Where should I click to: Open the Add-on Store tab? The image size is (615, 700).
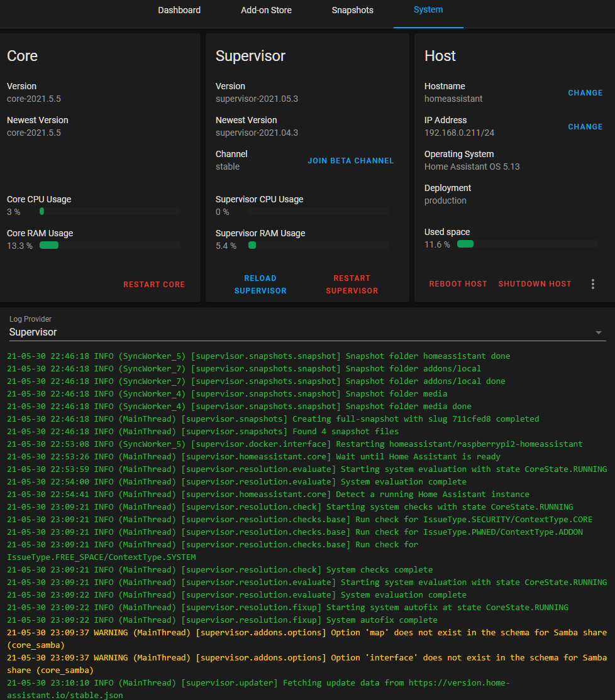click(x=266, y=10)
